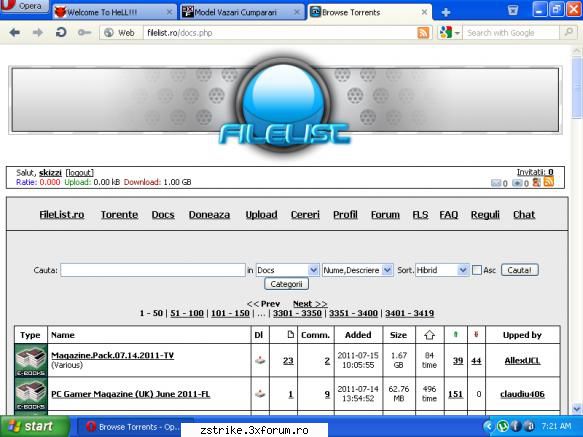Open the inbox envelope icon
This screenshot has height=437, width=583.
tap(496, 183)
